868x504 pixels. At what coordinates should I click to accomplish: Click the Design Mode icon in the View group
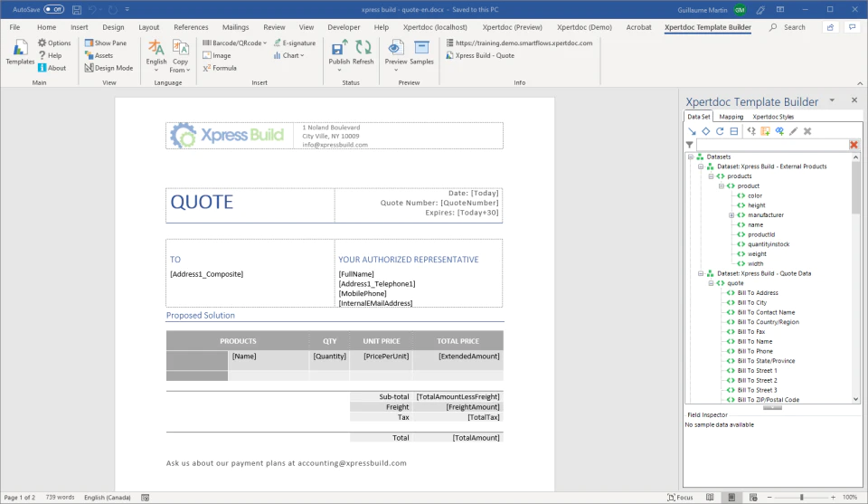pyautogui.click(x=108, y=68)
